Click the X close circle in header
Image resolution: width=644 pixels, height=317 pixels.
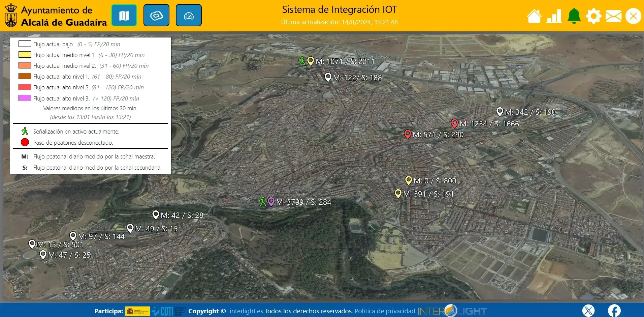[x=633, y=16]
